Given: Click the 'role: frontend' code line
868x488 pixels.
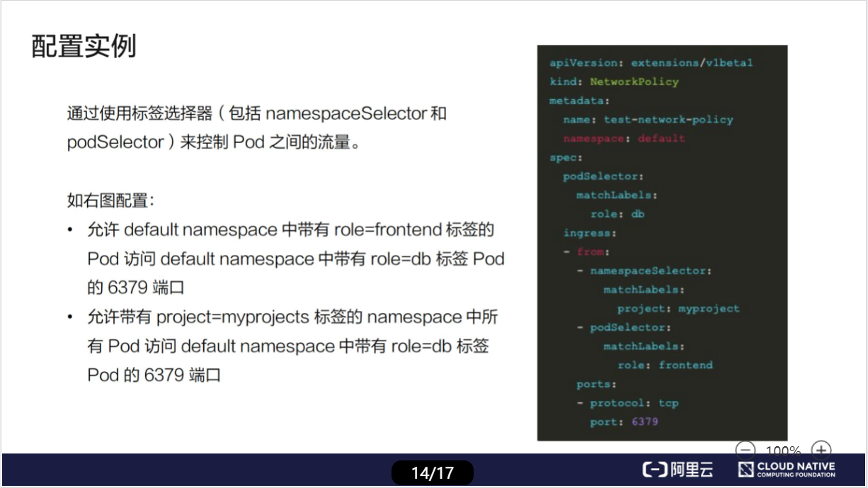Looking at the screenshot, I should tap(665, 365).
